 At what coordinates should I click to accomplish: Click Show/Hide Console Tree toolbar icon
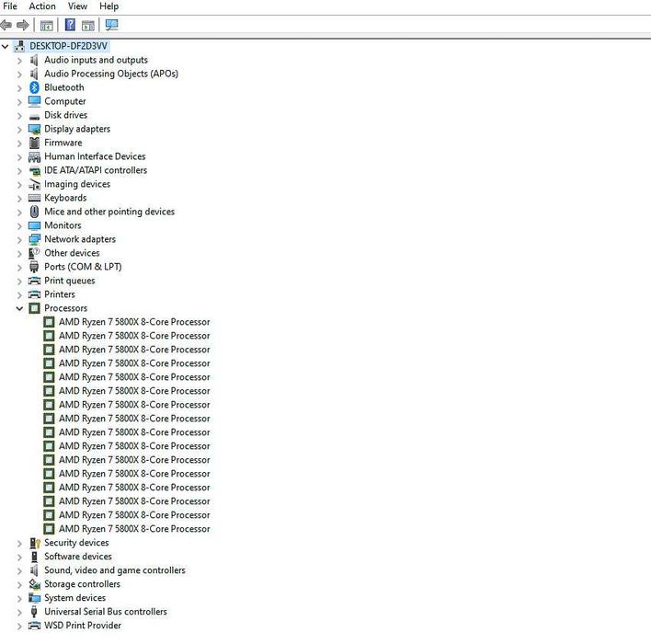click(x=47, y=26)
